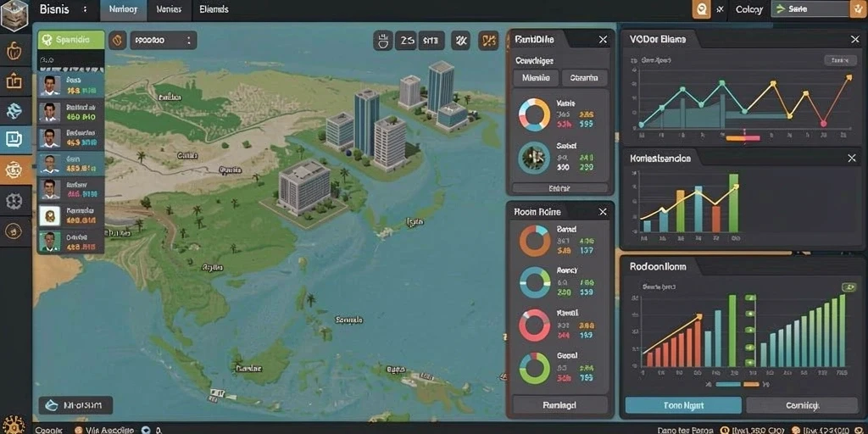Click the green badge icon in Rodoonlionm chart

849,287
